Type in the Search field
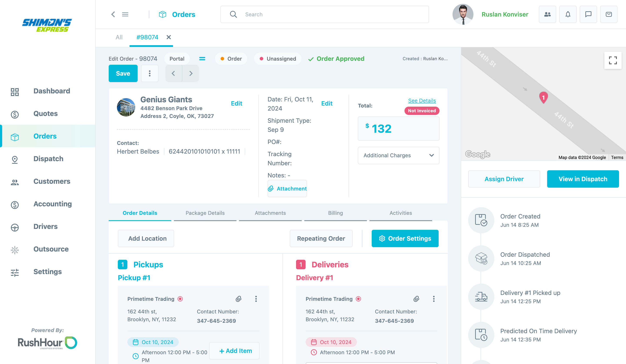The height and width of the screenshot is (364, 626). point(298,14)
